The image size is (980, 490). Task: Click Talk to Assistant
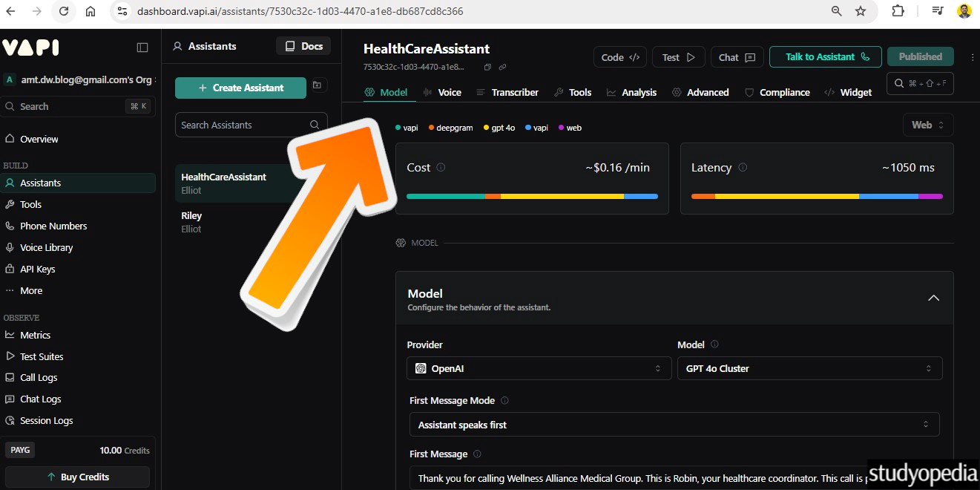click(x=825, y=56)
